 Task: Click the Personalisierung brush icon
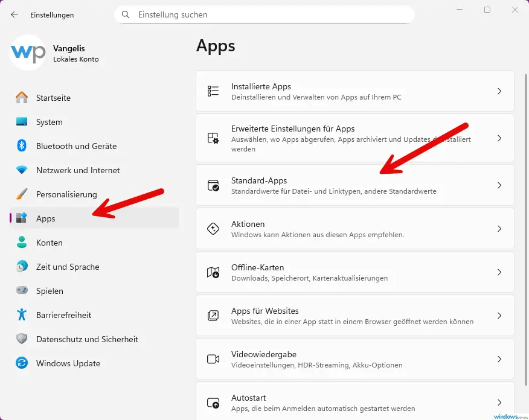(22, 194)
